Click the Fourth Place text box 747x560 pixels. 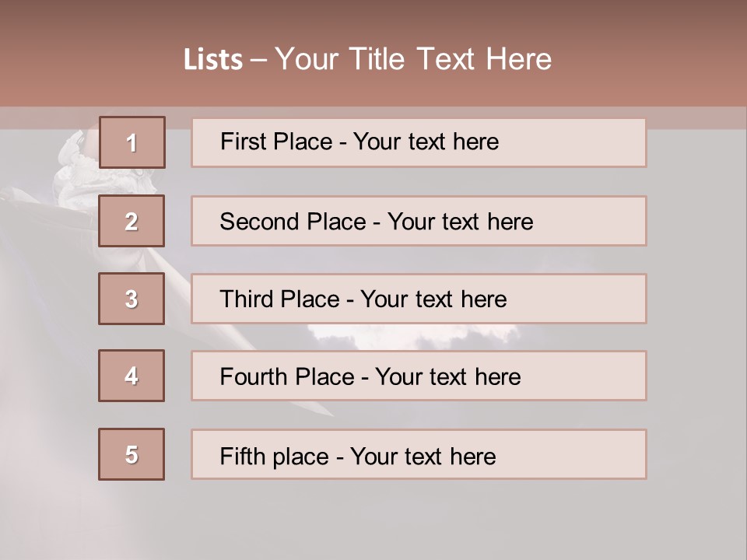click(x=419, y=376)
